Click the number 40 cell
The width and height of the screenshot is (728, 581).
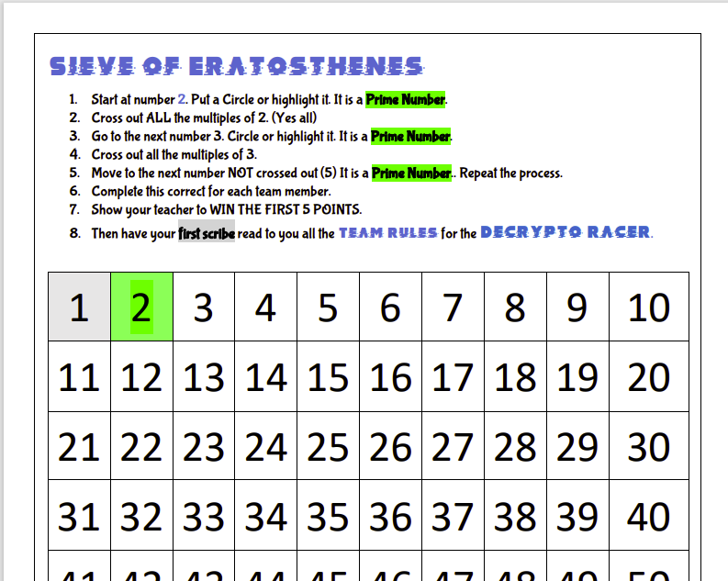[649, 515]
